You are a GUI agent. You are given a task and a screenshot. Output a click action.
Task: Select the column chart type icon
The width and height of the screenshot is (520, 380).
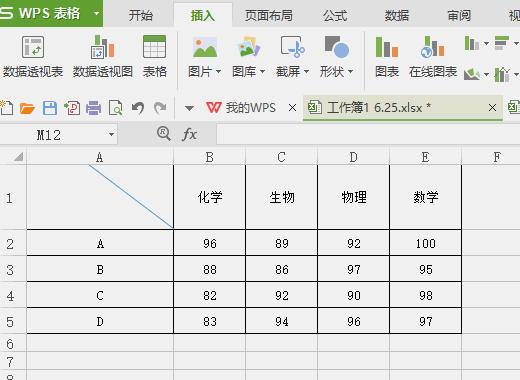[x=471, y=43]
